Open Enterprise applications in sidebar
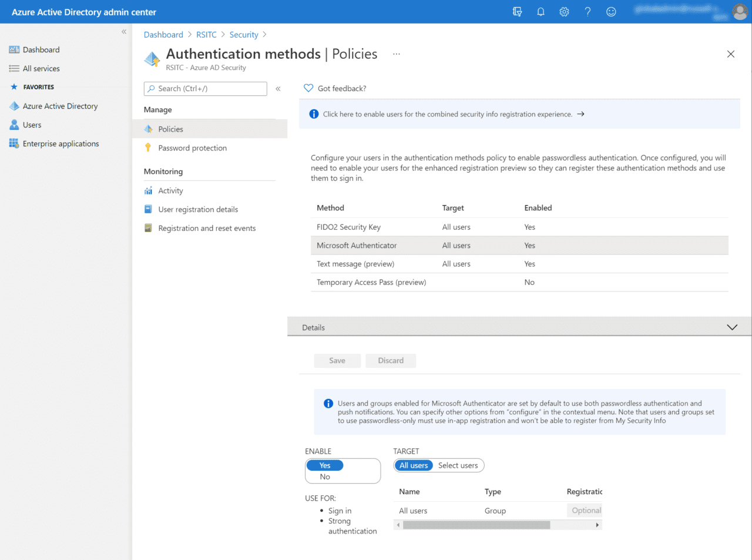Viewport: 752px width, 560px height. tap(61, 144)
